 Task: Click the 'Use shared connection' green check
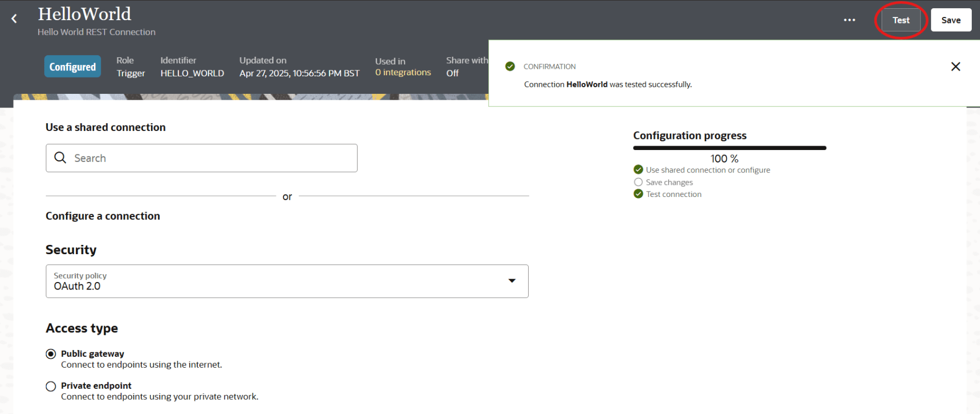pyautogui.click(x=638, y=170)
